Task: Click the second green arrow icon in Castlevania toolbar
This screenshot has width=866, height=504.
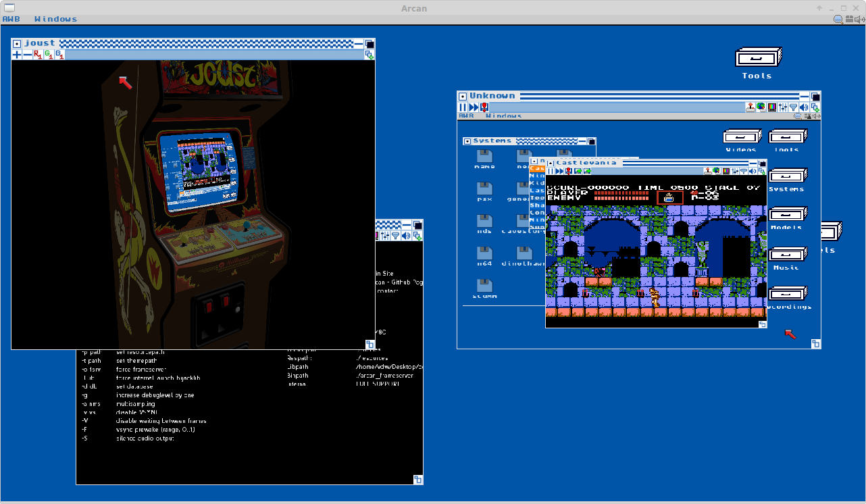Action: (x=587, y=171)
